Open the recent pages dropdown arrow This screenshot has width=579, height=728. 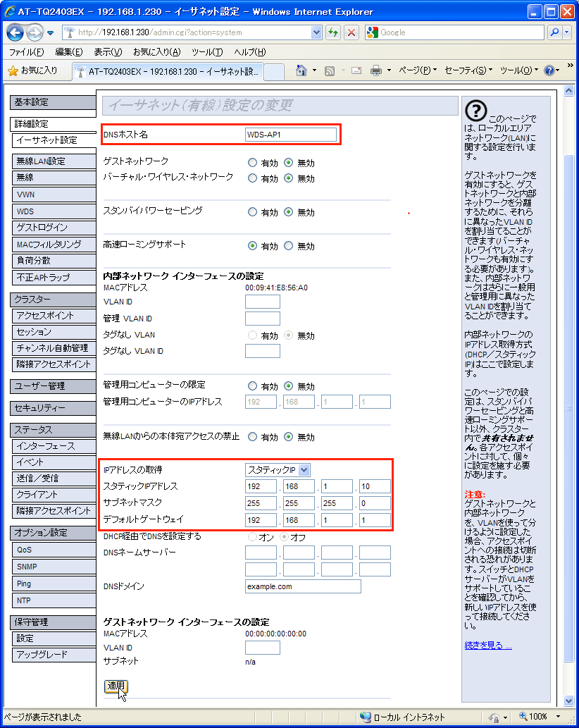[50, 33]
